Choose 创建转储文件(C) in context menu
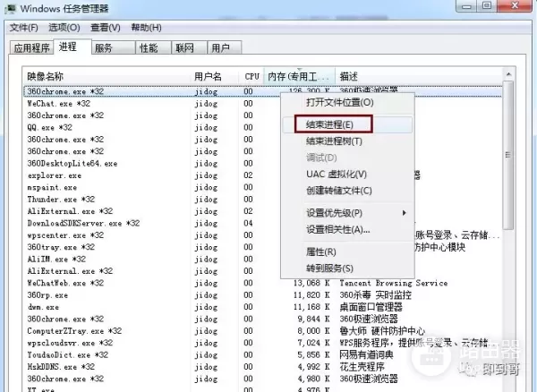The width and height of the screenshot is (537, 392). click(347, 191)
